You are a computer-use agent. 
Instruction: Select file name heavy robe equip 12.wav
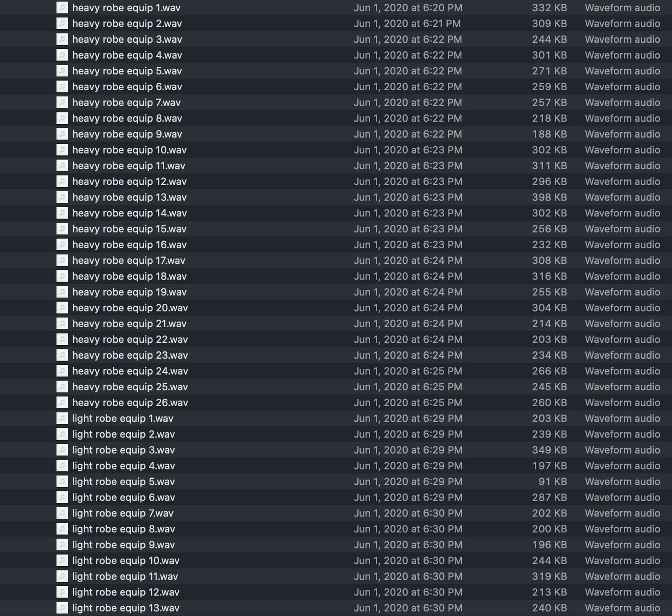[x=129, y=182]
